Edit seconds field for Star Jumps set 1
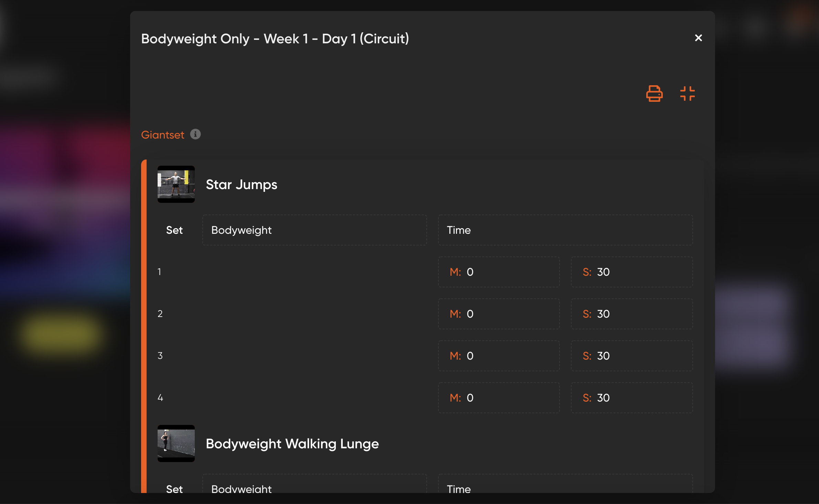 pos(632,272)
